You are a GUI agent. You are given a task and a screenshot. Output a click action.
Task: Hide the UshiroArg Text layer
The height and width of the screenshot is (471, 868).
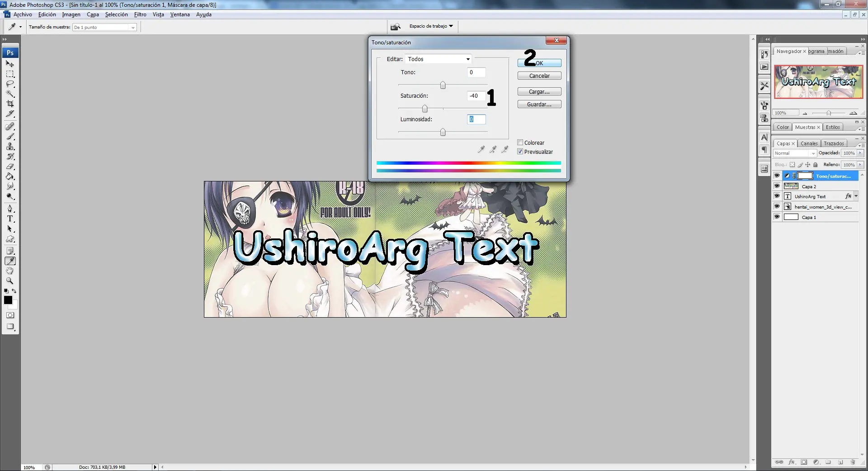(777, 196)
